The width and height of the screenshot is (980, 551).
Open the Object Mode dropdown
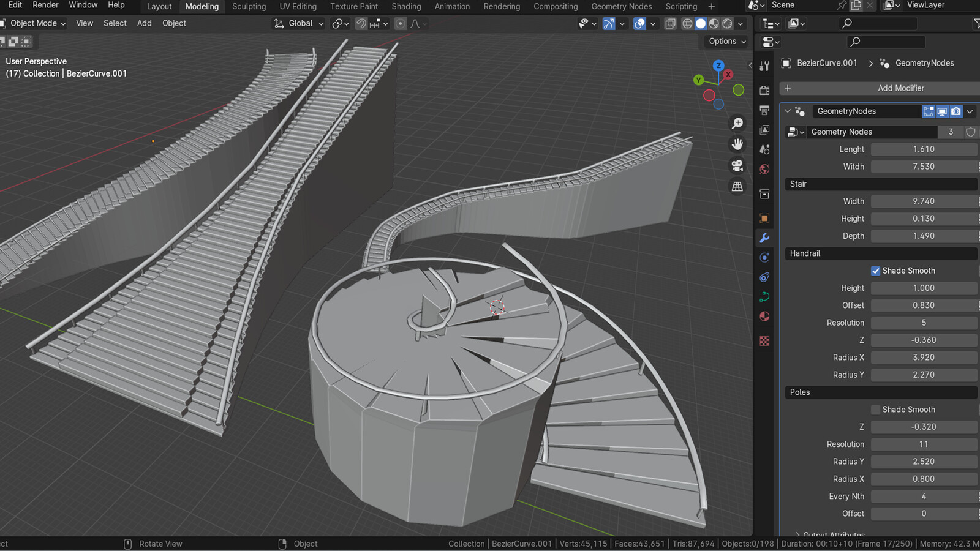click(x=34, y=23)
